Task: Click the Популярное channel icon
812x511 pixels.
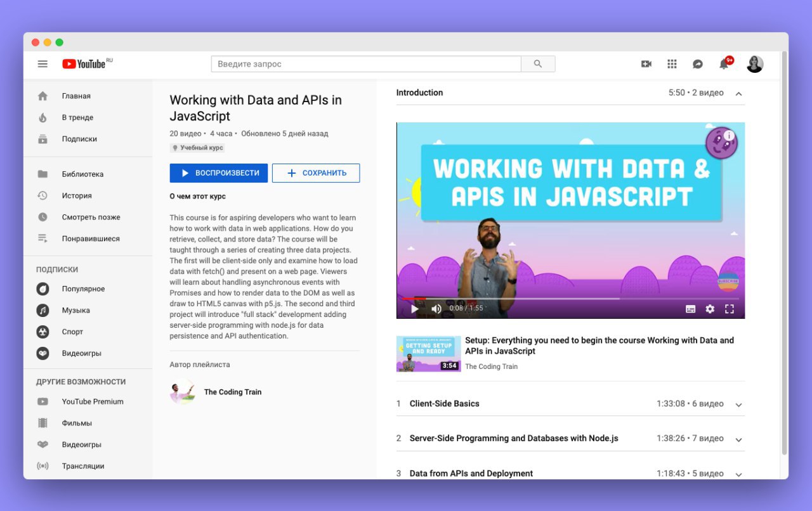Action: click(43, 289)
